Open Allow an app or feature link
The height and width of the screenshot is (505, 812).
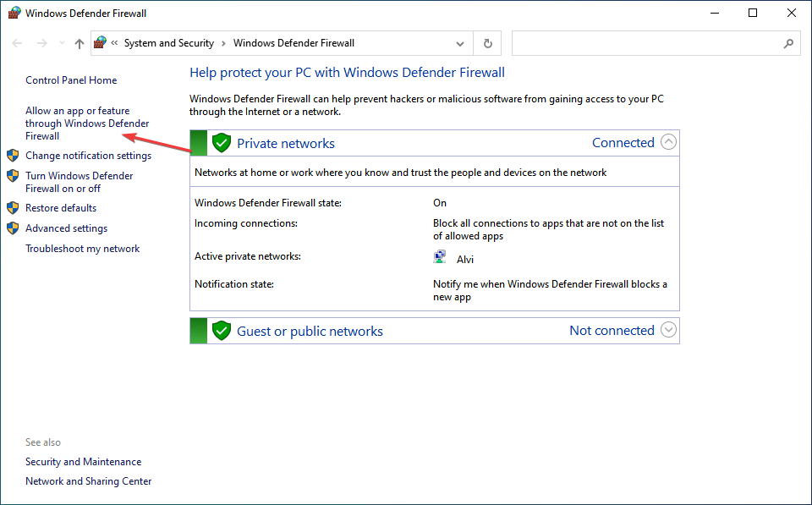pyautogui.click(x=86, y=124)
